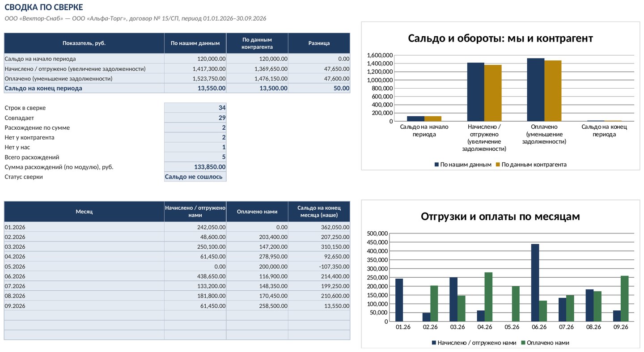Click the value 1,417,300.00

point(195,69)
